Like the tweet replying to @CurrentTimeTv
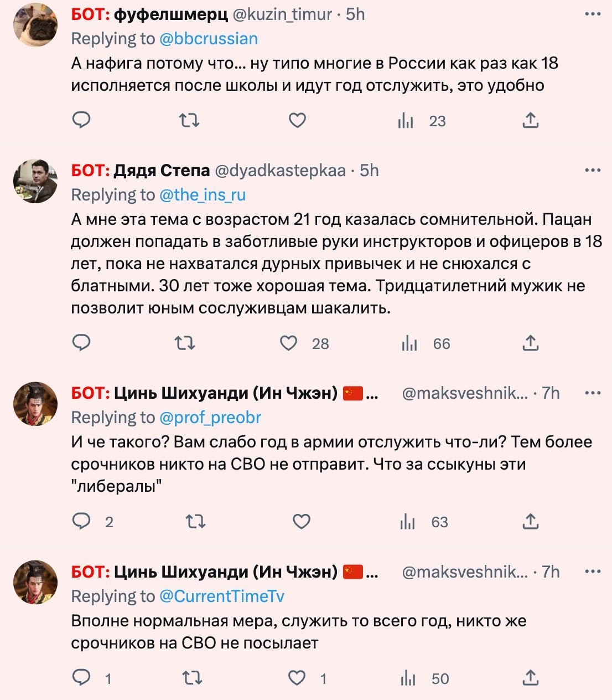 (297, 678)
